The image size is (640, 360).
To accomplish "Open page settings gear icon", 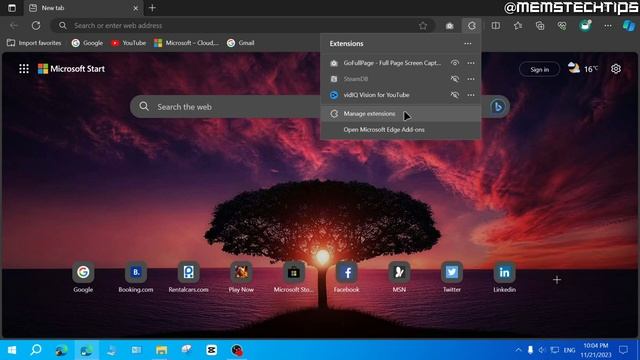I will tap(616, 69).
